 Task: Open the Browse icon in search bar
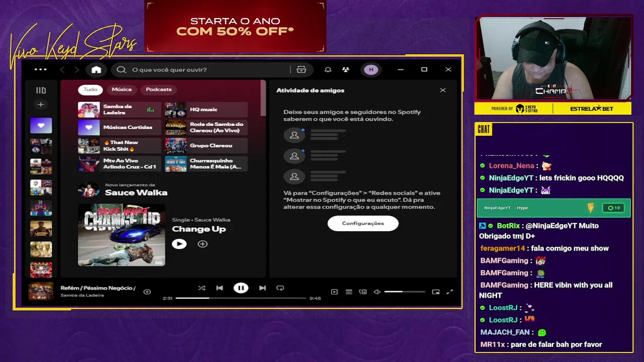click(301, 70)
